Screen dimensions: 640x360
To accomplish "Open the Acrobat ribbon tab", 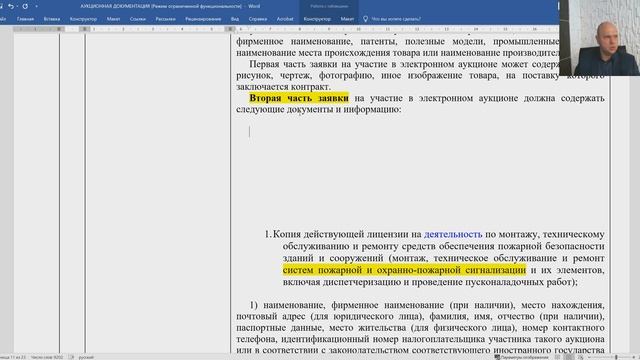I will pos(285,19).
